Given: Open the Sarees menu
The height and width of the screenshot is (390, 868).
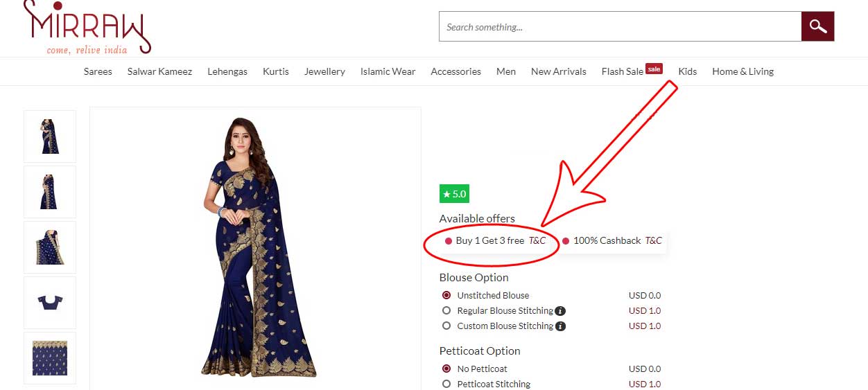Looking at the screenshot, I should point(98,71).
